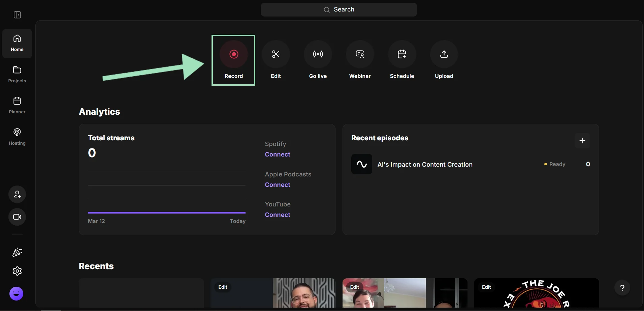Click the party popper icon
The height and width of the screenshot is (311, 644).
coord(17,252)
